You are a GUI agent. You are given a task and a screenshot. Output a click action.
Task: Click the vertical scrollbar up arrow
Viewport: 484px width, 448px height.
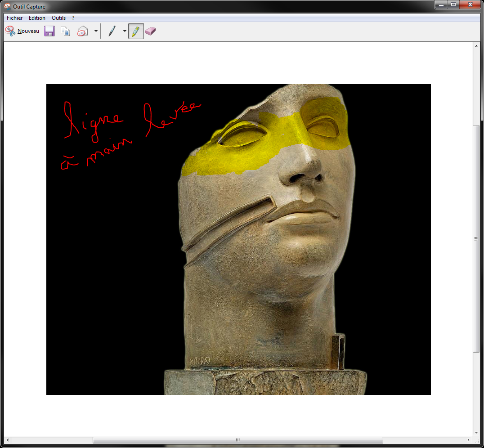[476, 46]
